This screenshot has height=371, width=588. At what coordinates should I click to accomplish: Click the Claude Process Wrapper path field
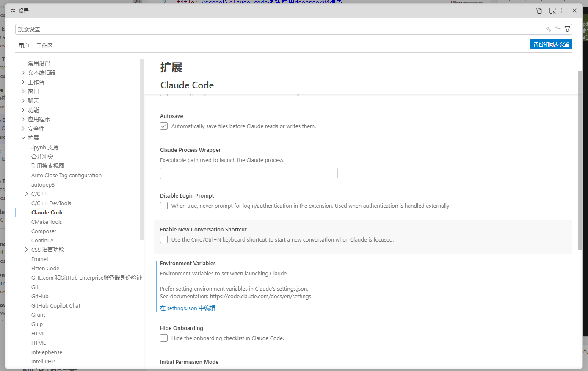(249, 173)
